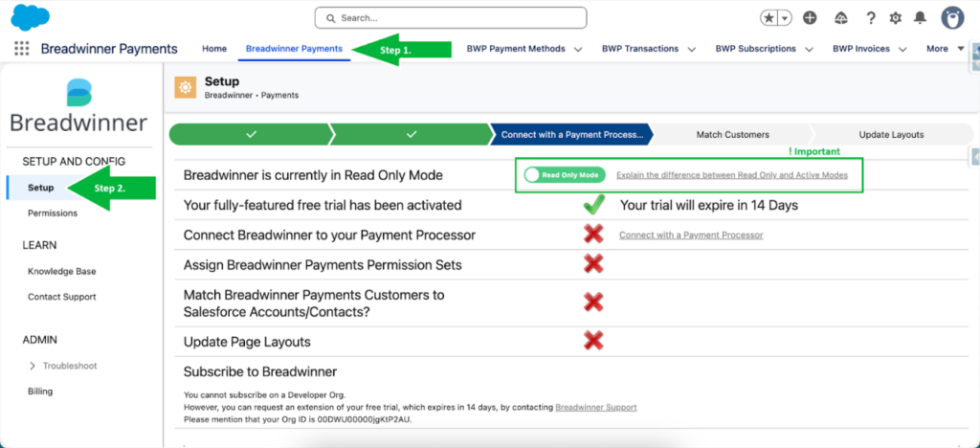Select the Match Customers progress step
Viewport: 980px width, 448px height.
point(732,134)
